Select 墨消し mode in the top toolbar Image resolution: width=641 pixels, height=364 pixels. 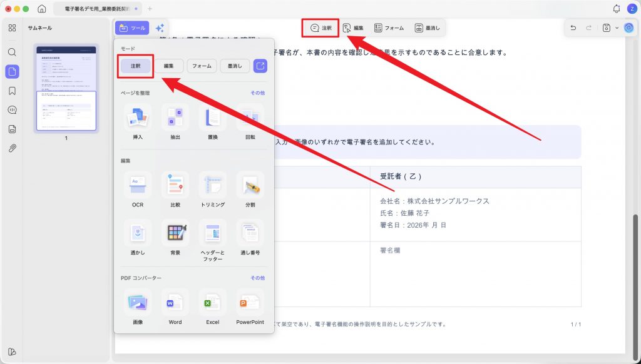427,28
